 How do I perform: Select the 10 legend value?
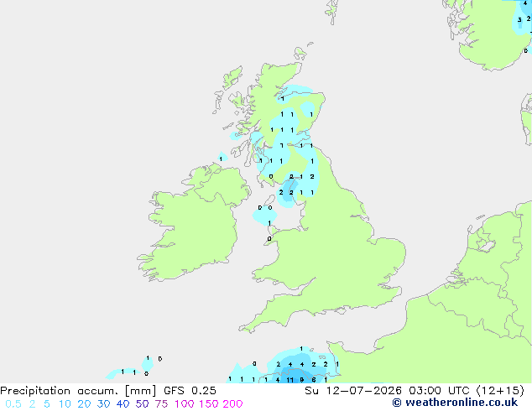pos(65,404)
